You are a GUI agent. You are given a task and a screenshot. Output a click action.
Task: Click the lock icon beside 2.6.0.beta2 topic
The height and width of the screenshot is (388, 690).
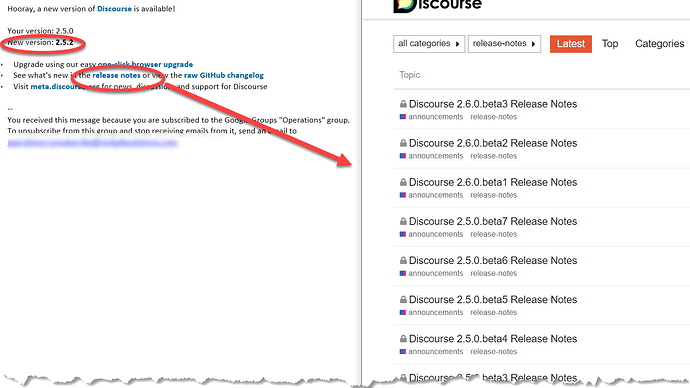coord(403,143)
